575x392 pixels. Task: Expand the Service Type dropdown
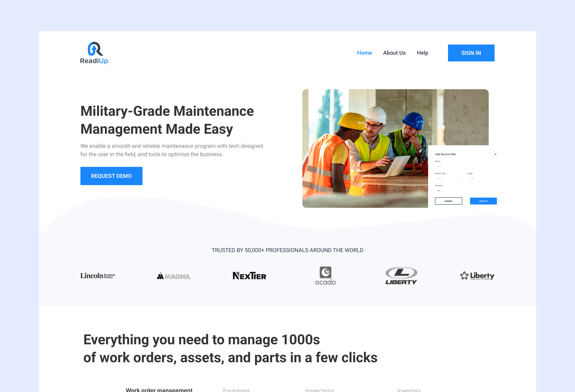click(x=450, y=179)
